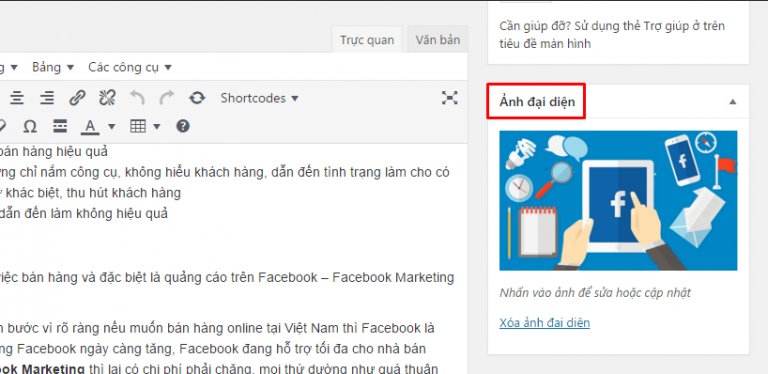Insert a link with the chain icon
This screenshot has height=374, width=768.
77,98
